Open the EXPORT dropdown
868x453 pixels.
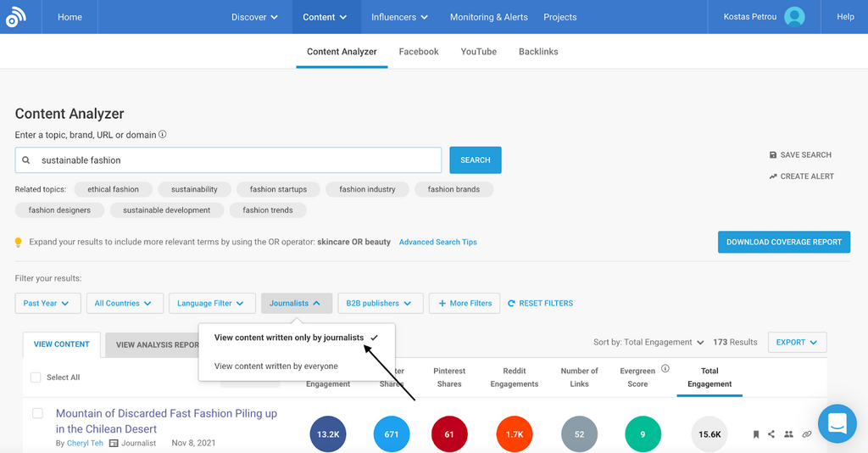click(x=796, y=342)
